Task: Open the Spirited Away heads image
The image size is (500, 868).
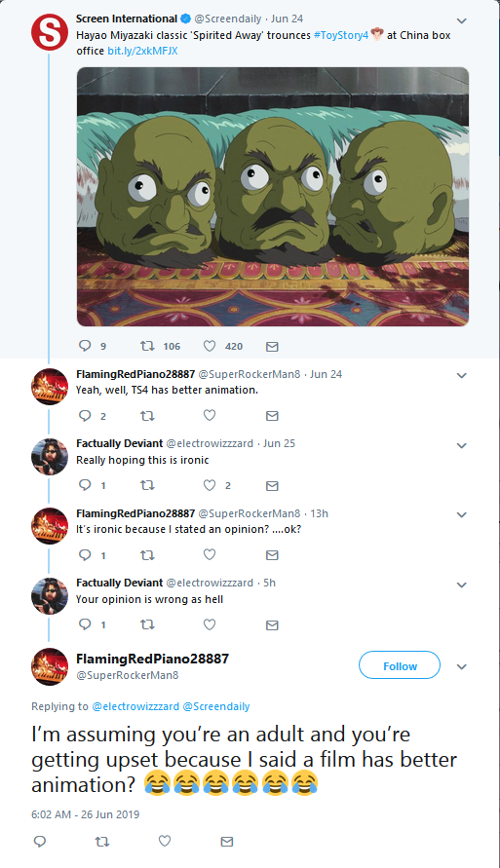Action: pos(273,197)
